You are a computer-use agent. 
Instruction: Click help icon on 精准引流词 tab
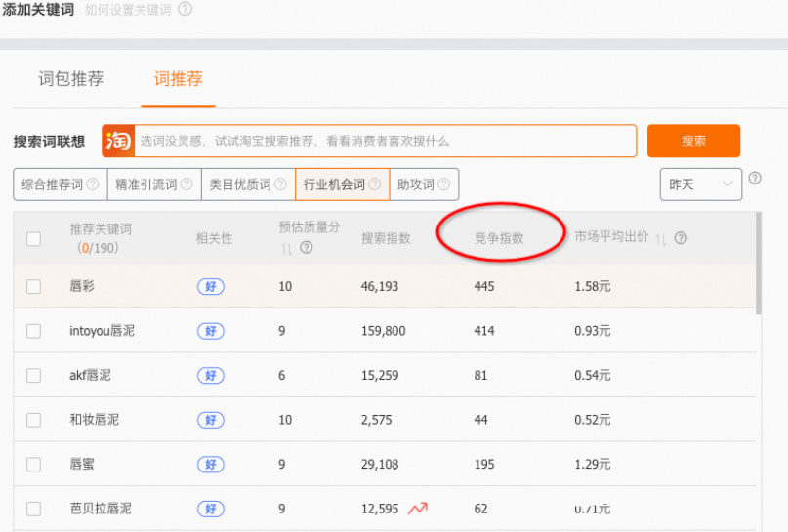point(187,184)
